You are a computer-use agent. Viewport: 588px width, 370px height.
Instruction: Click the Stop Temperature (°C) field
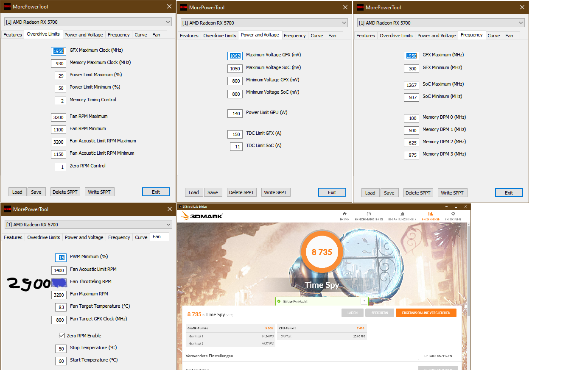pyautogui.click(x=61, y=349)
